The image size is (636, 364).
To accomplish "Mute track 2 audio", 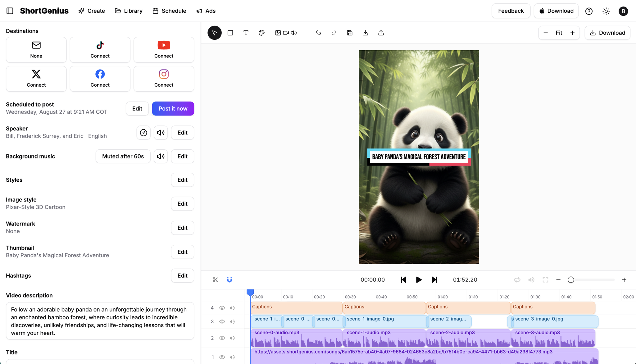I will click(232, 338).
